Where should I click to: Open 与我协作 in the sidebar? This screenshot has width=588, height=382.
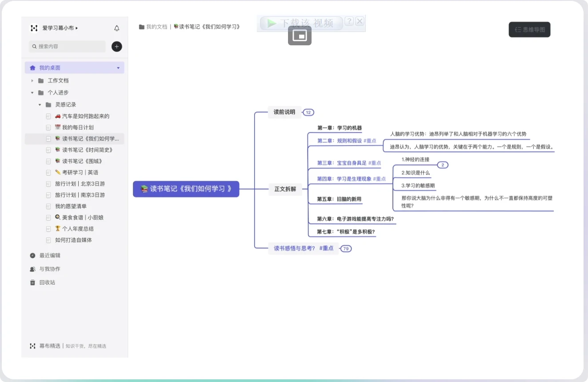coord(50,269)
